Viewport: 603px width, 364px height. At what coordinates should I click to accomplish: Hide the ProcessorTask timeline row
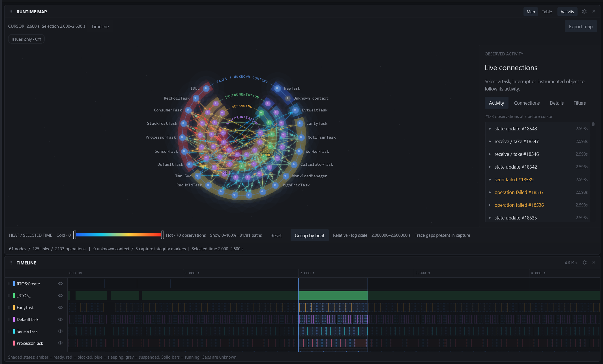(60, 343)
